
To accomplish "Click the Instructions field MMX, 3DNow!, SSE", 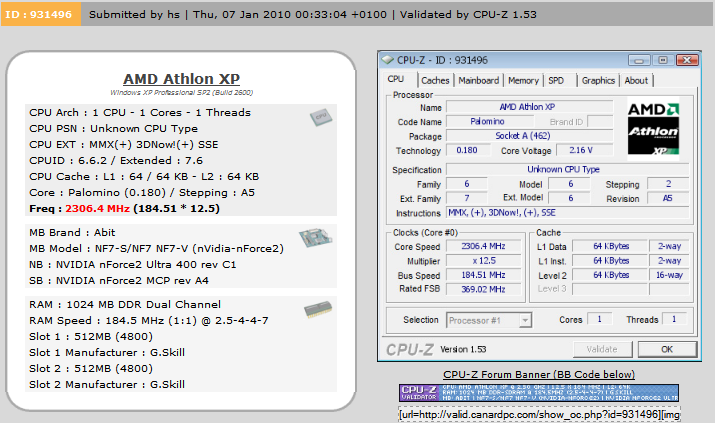I will (x=567, y=212).
